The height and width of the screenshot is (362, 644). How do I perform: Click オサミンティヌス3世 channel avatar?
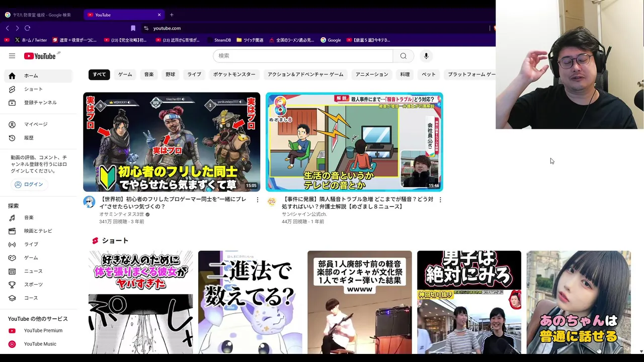pyautogui.click(x=89, y=202)
